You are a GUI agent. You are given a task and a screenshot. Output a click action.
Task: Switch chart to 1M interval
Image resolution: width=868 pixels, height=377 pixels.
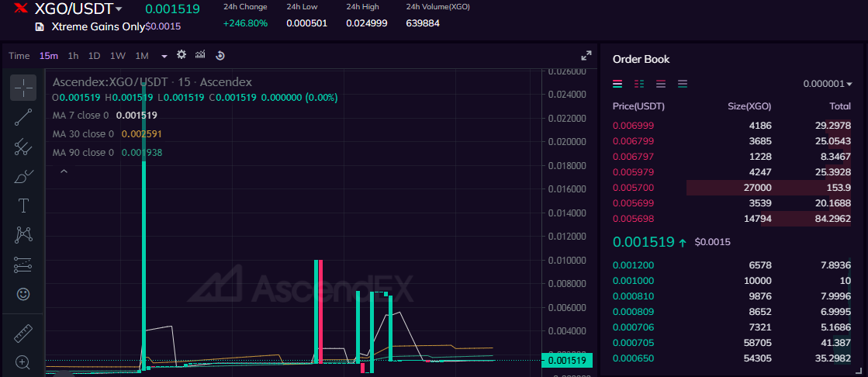pyautogui.click(x=142, y=55)
